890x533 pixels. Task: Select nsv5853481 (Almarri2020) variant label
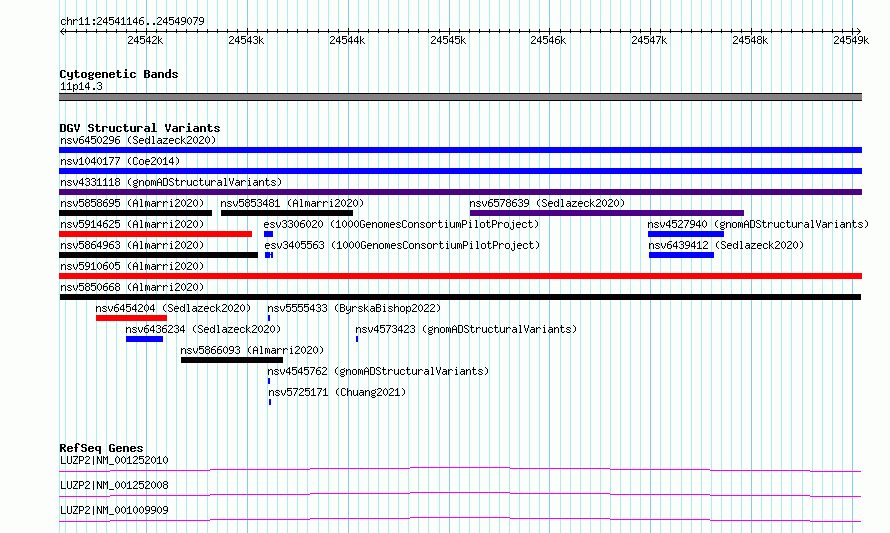[292, 203]
